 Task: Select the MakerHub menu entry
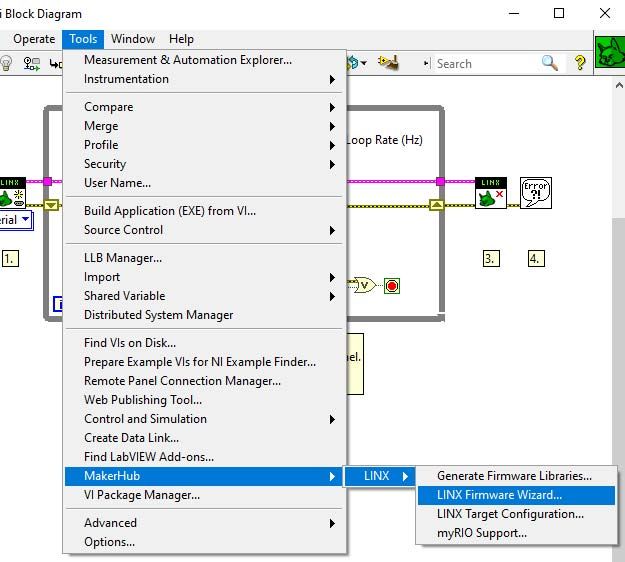pos(204,476)
